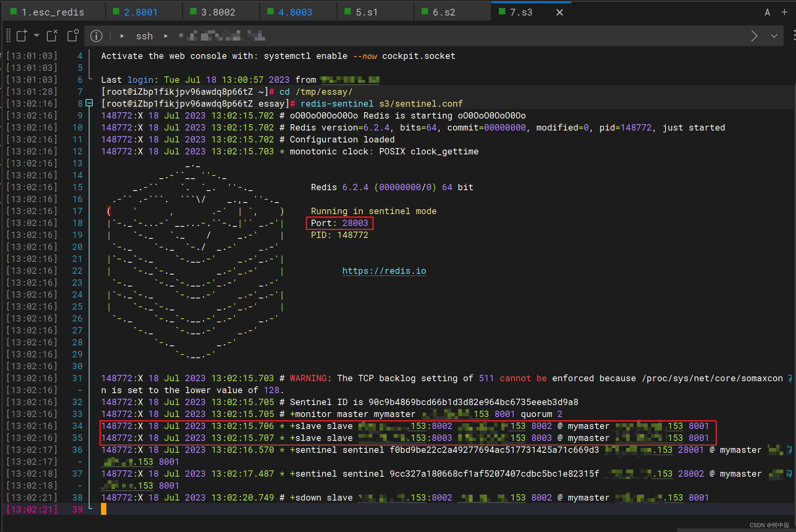This screenshot has width=796, height=532.
Task: Click the new session icon
Action: pos(22,36)
